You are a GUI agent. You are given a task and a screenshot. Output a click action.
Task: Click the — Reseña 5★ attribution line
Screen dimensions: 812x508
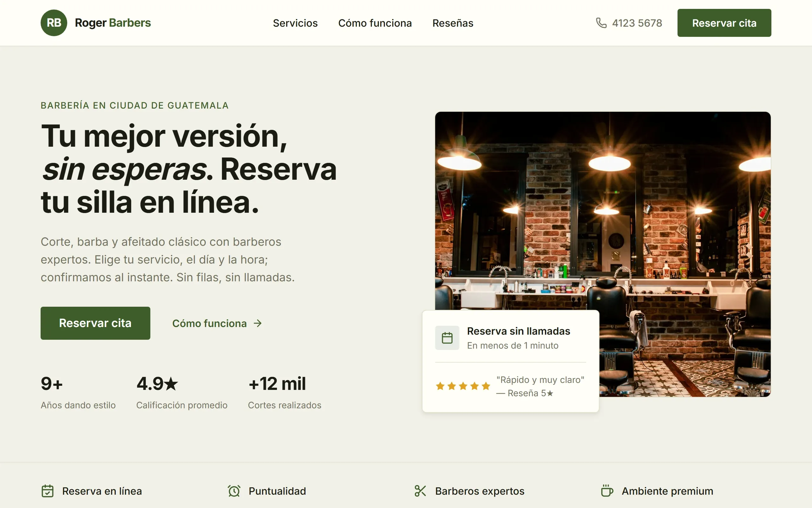click(524, 393)
